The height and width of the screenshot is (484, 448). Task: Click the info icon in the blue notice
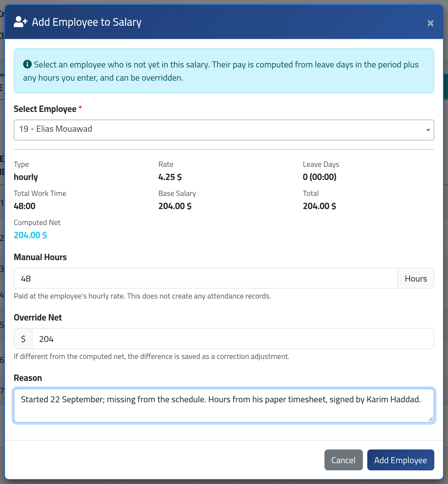pos(27,64)
